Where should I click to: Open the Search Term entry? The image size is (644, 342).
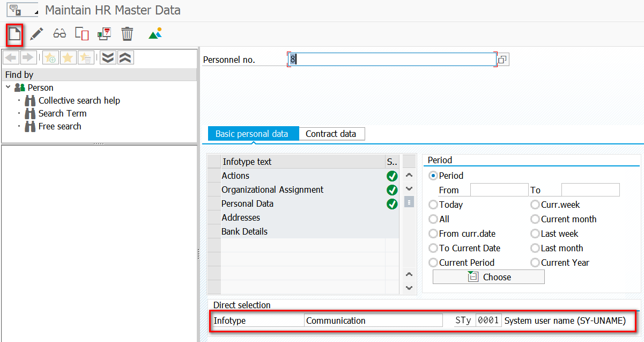[x=63, y=113]
